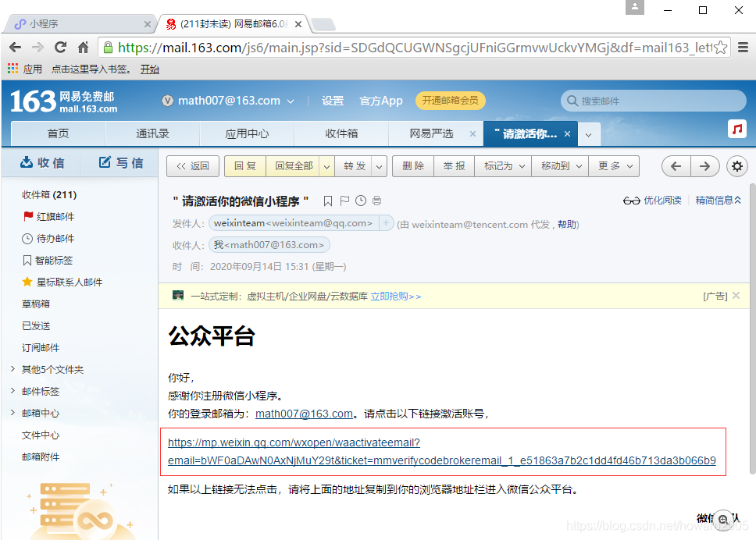Click 回复 button
The height and width of the screenshot is (540, 756).
click(245, 166)
